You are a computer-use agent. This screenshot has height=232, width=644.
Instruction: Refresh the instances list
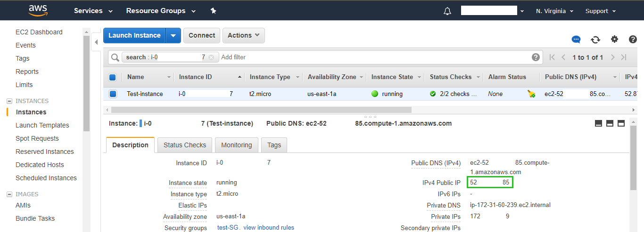[595, 40]
